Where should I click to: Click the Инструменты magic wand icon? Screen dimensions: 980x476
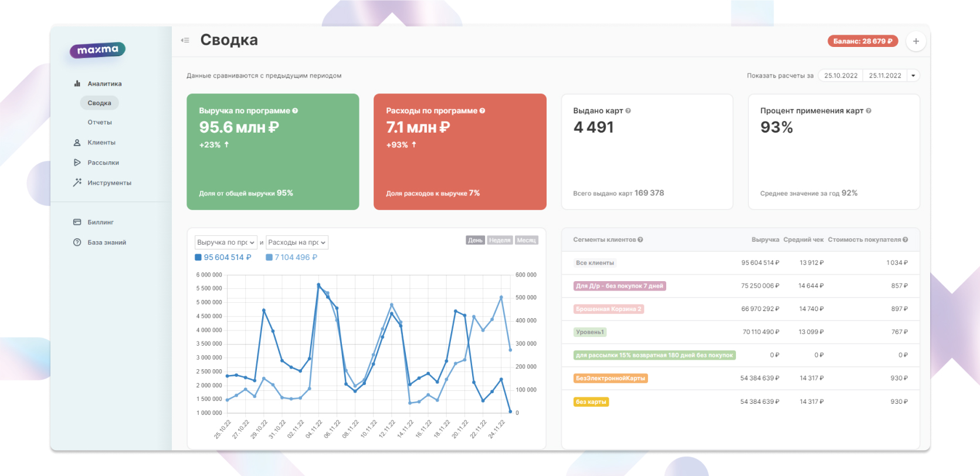coord(77,183)
